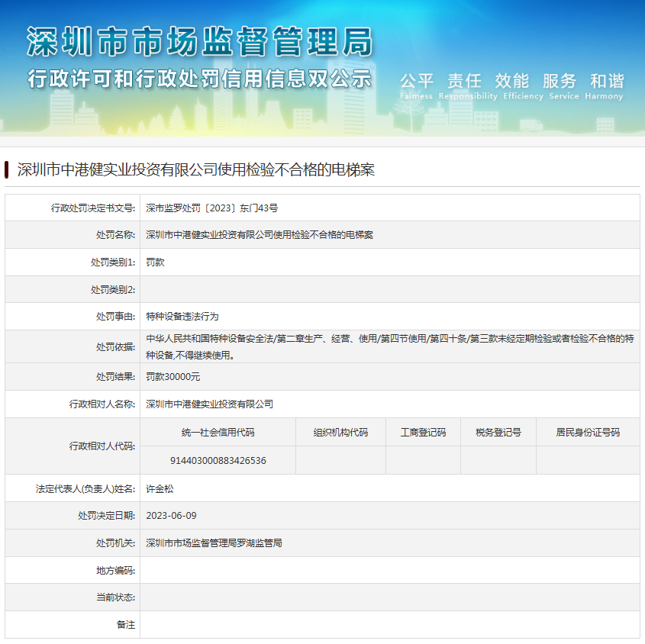Click the 深圳市市场监督管理局 banner title
Viewport: 645px width, 644px height.
pos(200,41)
